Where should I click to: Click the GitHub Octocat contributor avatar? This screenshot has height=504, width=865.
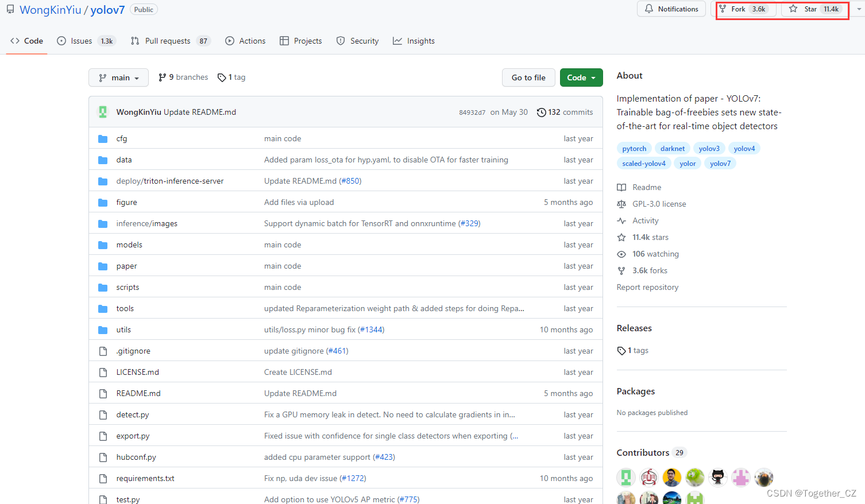(718, 477)
